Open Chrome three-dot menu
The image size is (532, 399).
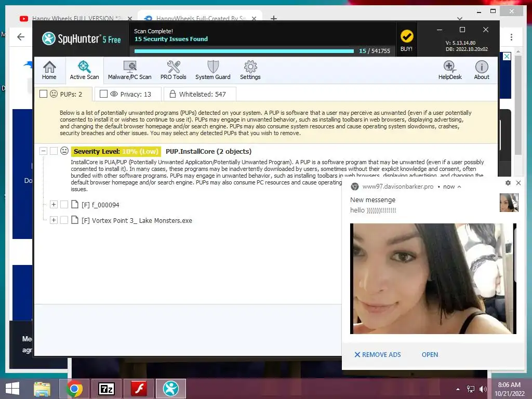[x=511, y=37]
